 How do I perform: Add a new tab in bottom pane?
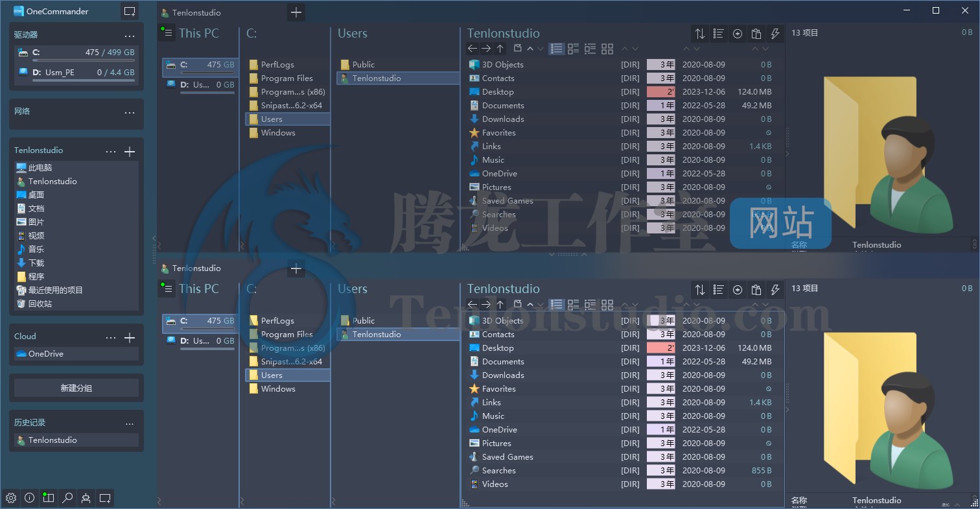(296, 268)
